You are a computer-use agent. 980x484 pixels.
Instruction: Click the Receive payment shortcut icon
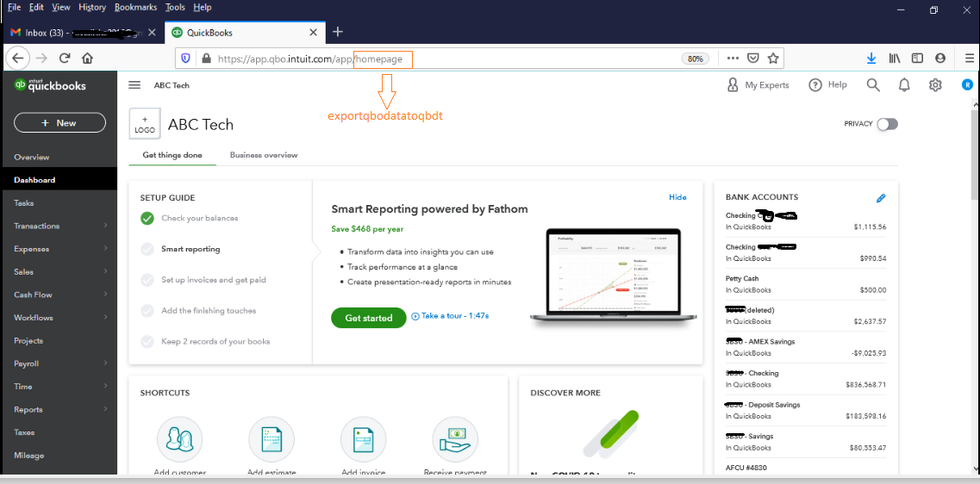coord(455,439)
